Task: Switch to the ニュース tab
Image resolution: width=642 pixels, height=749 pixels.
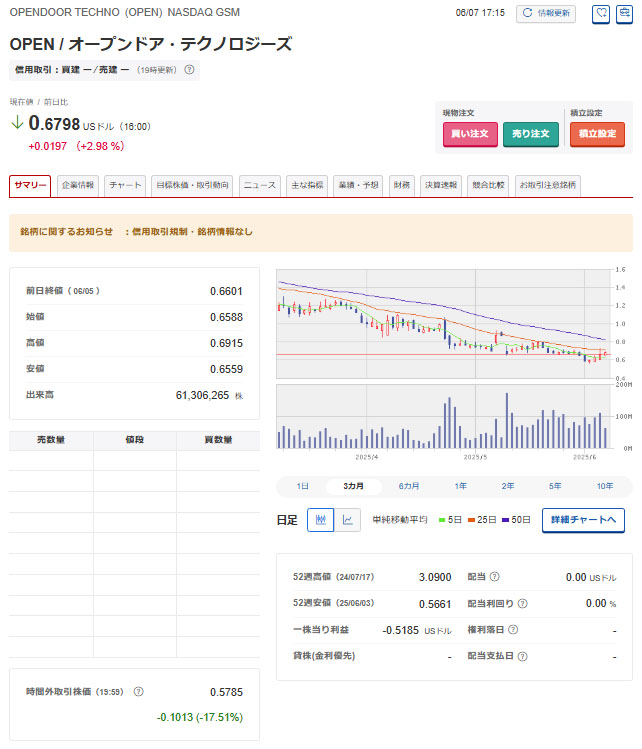Action: point(260,185)
